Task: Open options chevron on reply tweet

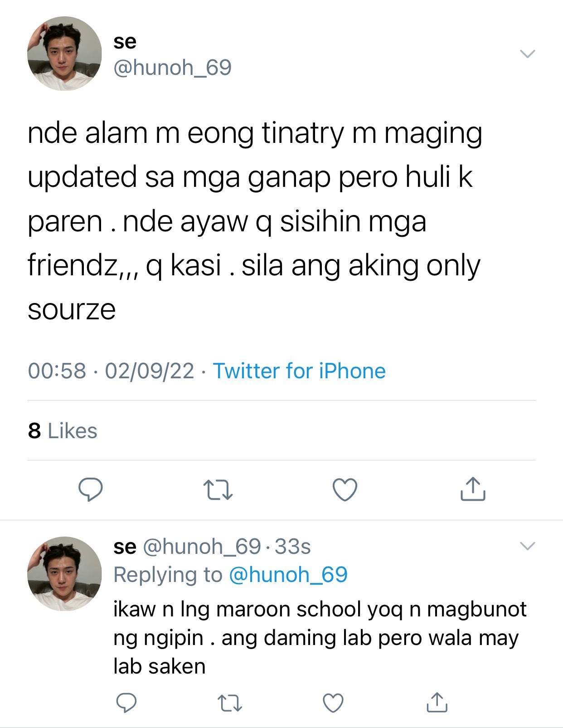Action: point(528,546)
